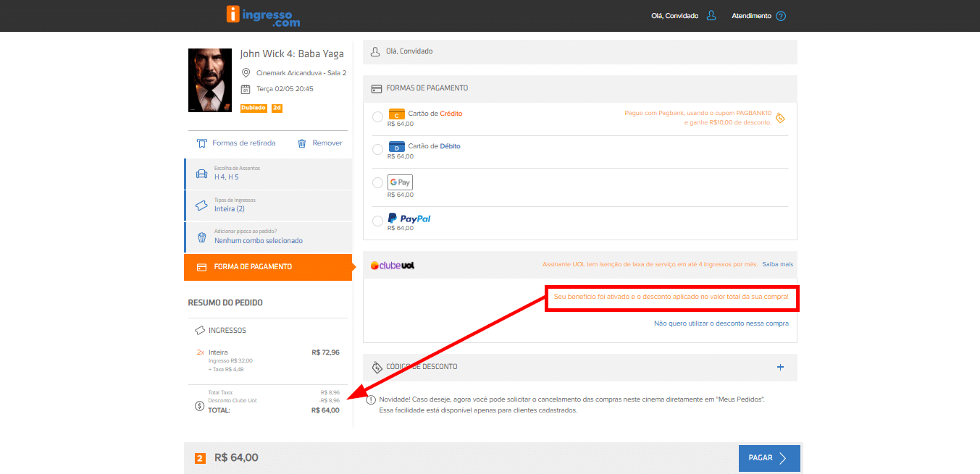The image size is (980, 474).
Task: Select the Forma de Pagamento step
Action: click(x=268, y=267)
